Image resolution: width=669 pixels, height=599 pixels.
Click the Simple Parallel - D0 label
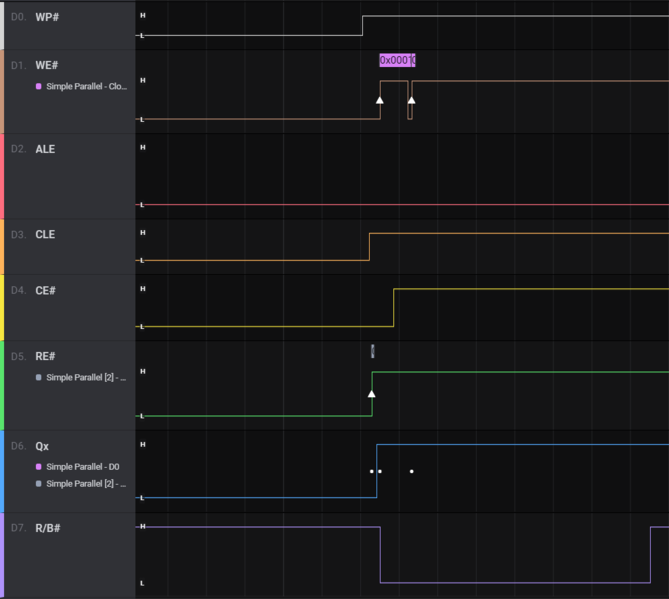84,467
